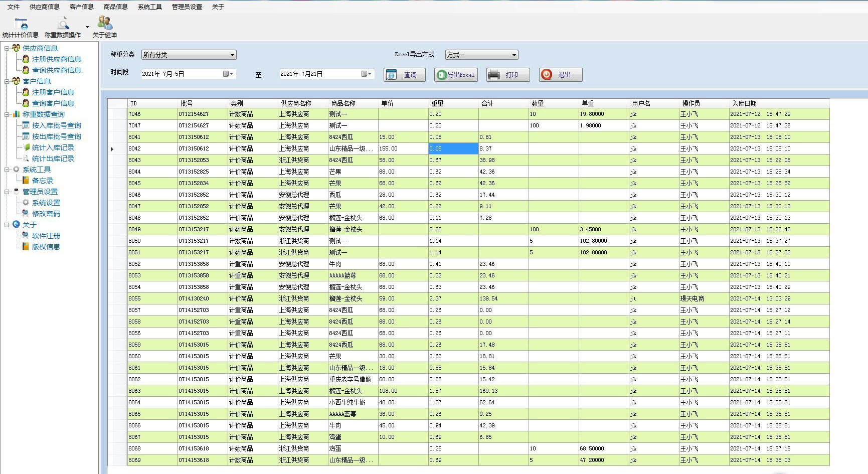Click the 按出库批号查询 icon in the tree

coord(26,136)
